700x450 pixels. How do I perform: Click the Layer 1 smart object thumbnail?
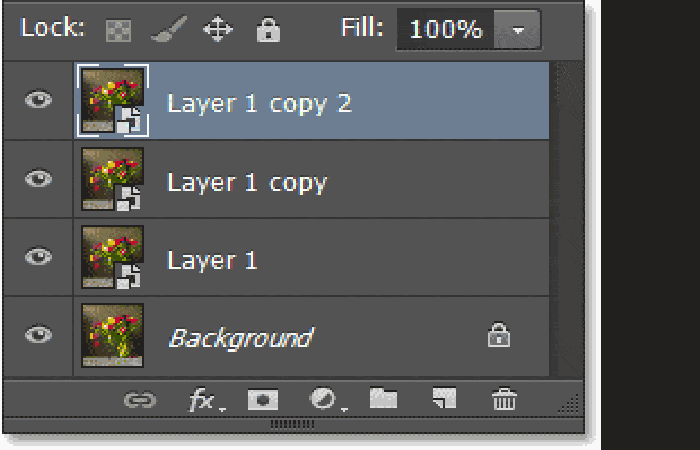(112, 257)
